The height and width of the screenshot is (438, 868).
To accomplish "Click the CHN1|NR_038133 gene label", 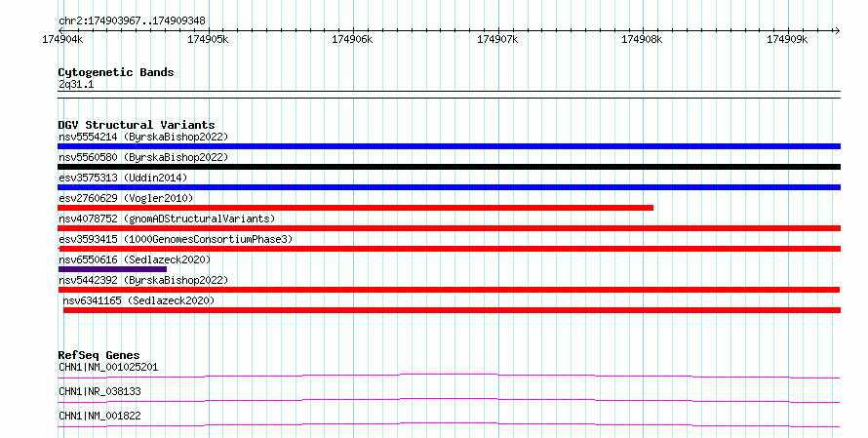I will (99, 391).
